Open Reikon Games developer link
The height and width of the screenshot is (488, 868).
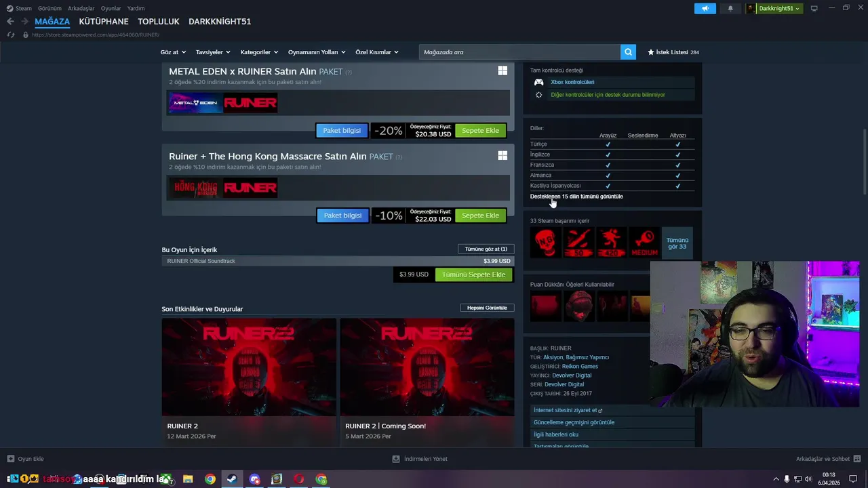580,367
